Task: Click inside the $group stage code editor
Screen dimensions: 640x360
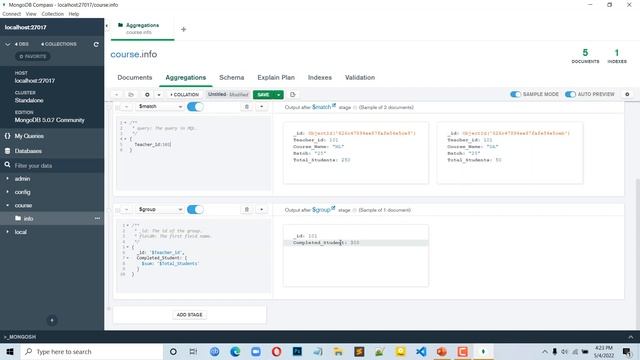Action: [193, 256]
